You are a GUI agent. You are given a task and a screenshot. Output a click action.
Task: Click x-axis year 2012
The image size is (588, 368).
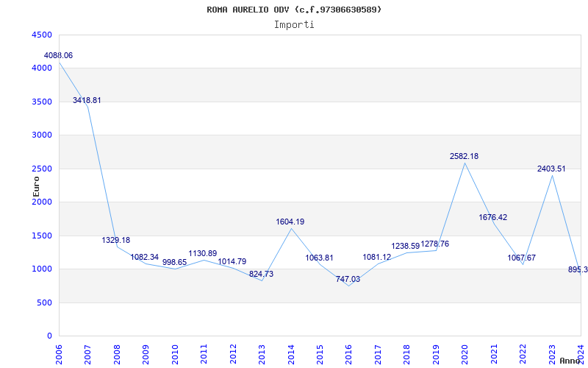point(233,354)
